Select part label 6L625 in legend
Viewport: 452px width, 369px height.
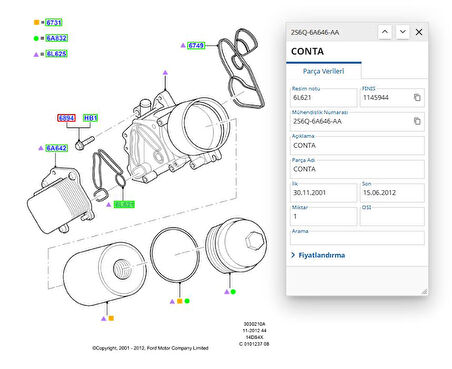(x=56, y=54)
